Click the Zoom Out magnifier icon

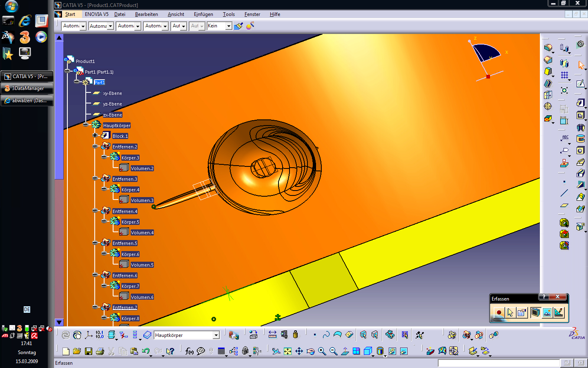(x=334, y=351)
